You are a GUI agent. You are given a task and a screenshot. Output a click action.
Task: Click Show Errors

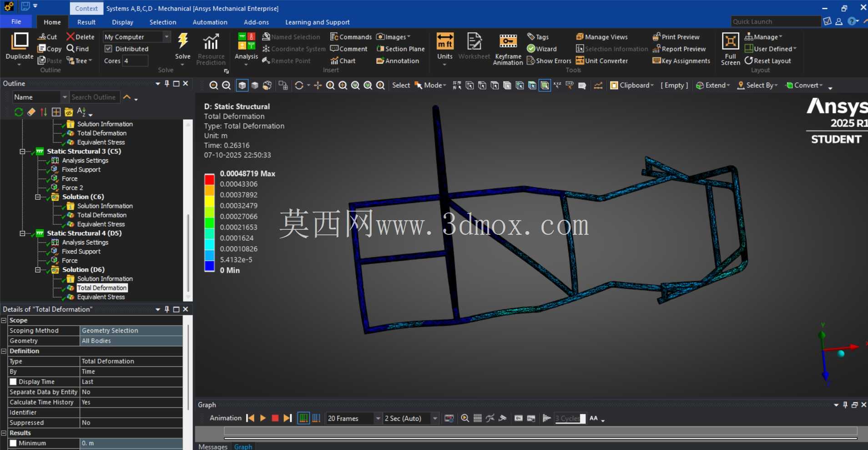(x=549, y=61)
